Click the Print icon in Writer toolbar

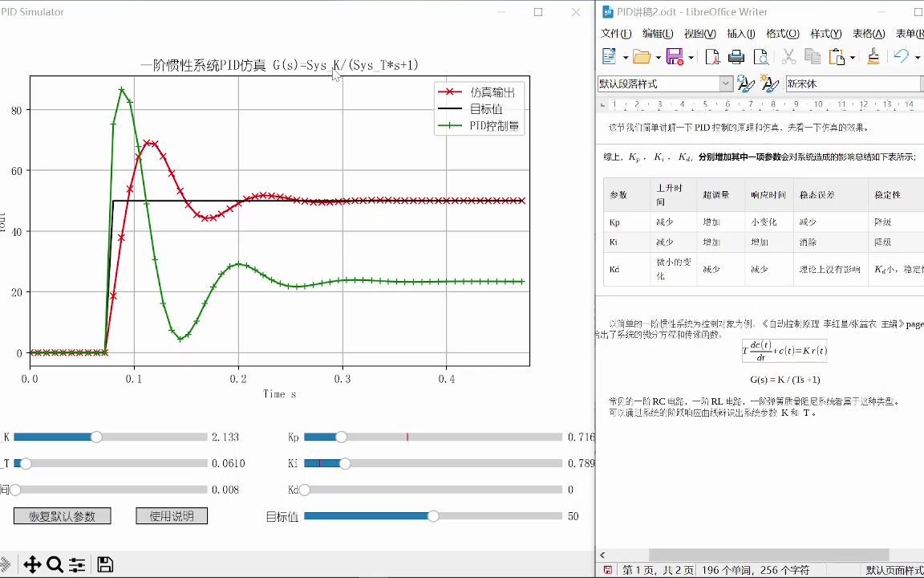tap(736, 56)
